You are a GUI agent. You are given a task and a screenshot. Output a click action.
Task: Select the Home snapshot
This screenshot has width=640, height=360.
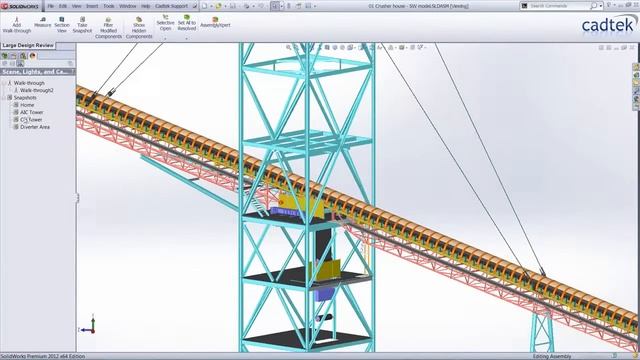tap(27, 105)
